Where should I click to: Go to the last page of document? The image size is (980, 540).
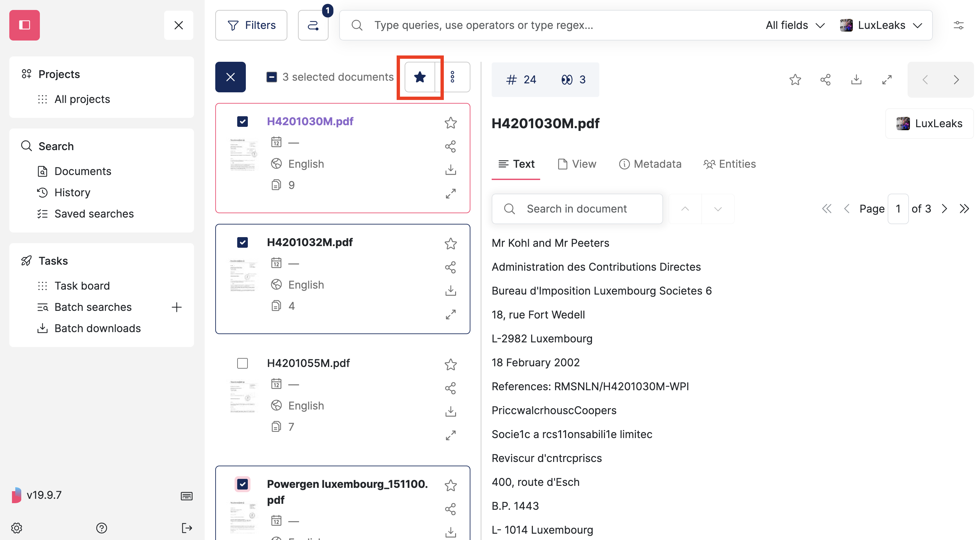click(964, 209)
